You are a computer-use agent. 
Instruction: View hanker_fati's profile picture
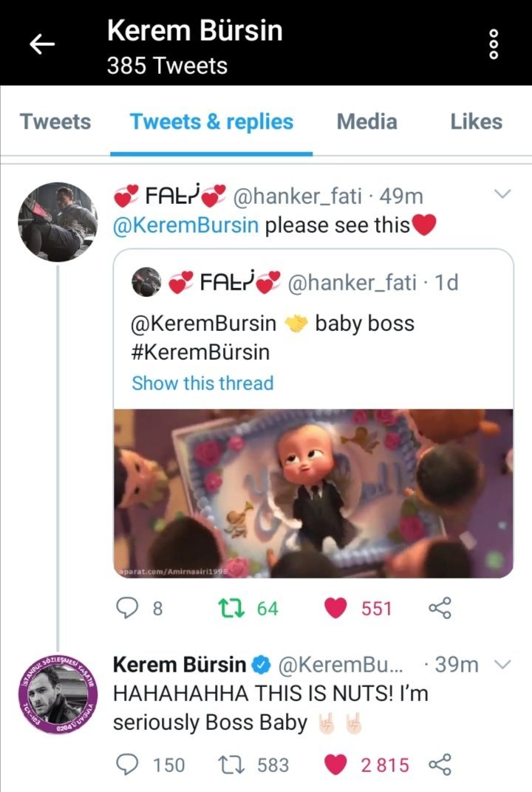point(57,222)
